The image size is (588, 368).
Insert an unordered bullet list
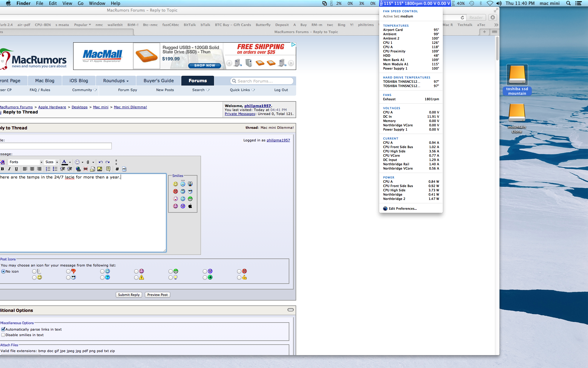pos(55,169)
